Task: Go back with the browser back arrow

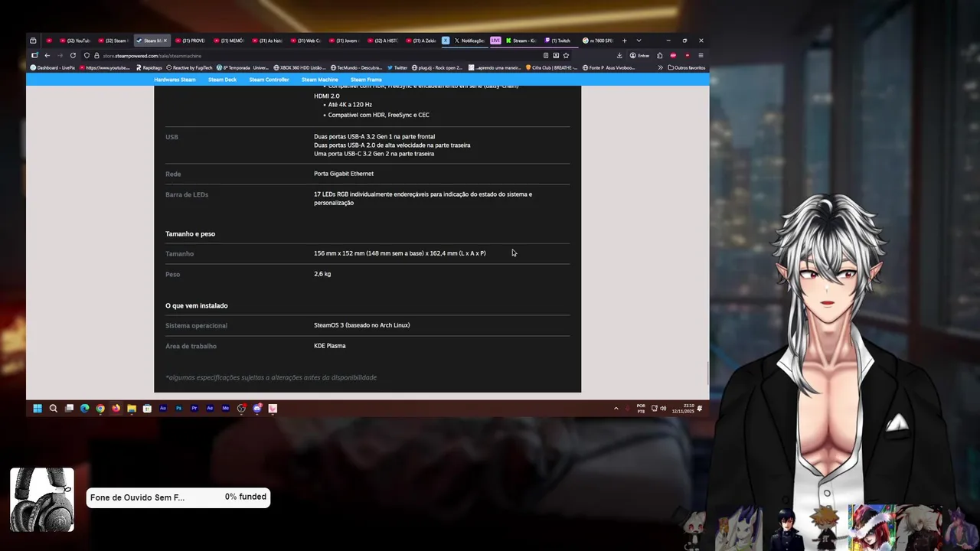Action: pos(47,55)
